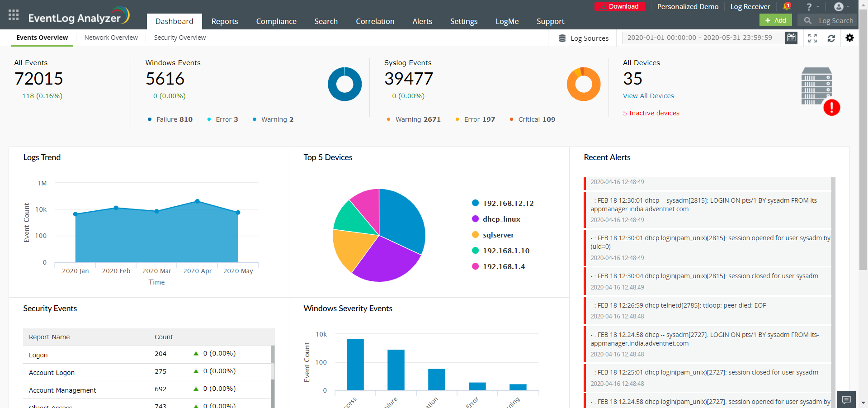Image resolution: width=868 pixels, height=408 pixels.
Task: Click the green Add button
Action: tap(775, 20)
